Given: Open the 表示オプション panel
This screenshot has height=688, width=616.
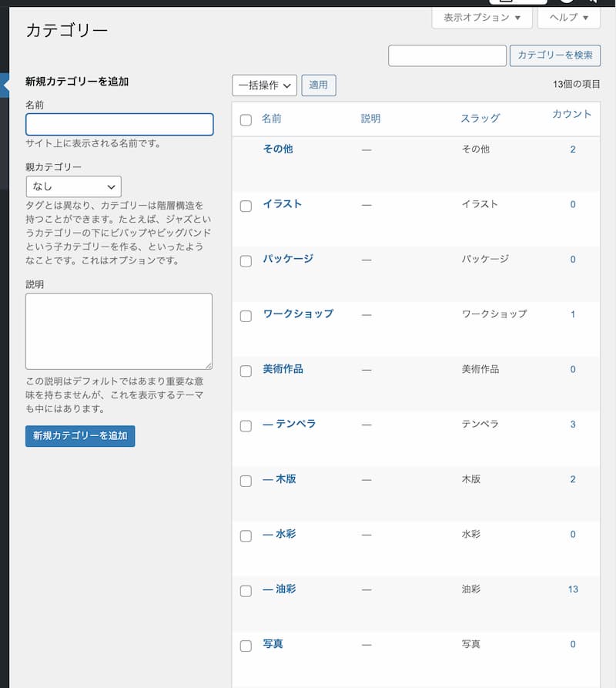Looking at the screenshot, I should (x=482, y=17).
